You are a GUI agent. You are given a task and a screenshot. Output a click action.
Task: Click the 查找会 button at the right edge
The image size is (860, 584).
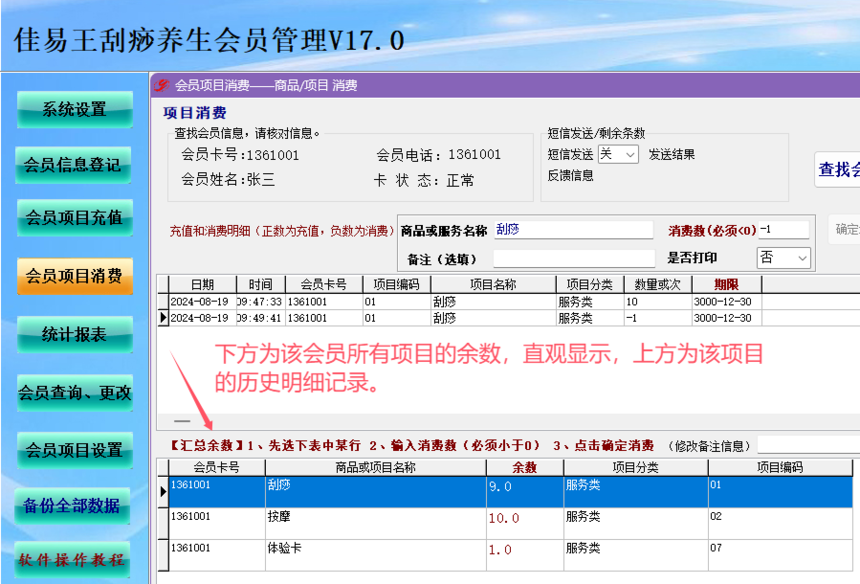coord(838,169)
